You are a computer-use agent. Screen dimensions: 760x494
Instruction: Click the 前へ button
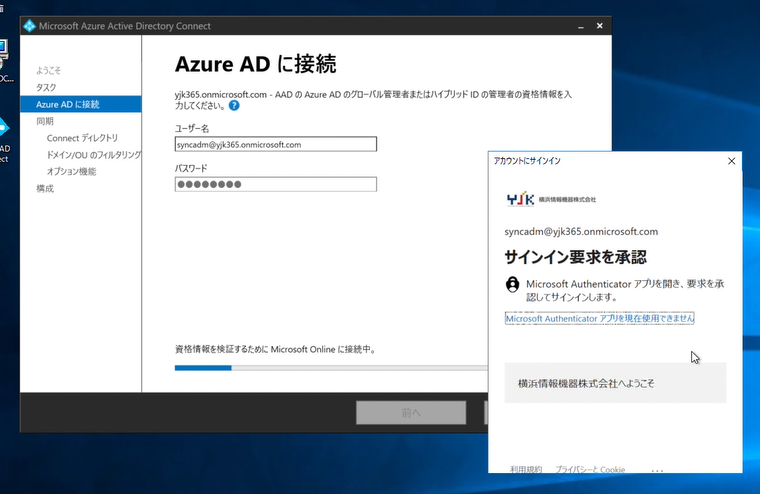tap(411, 413)
